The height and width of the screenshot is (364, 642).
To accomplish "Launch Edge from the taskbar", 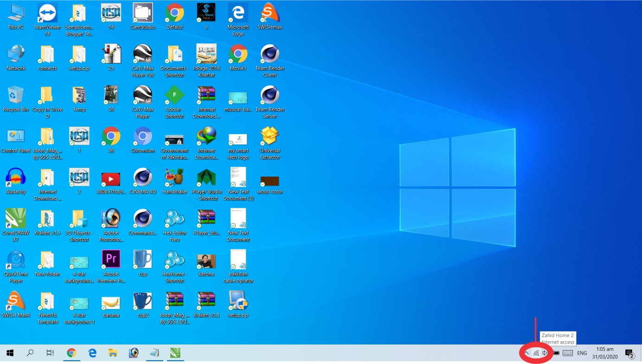I will point(92,353).
